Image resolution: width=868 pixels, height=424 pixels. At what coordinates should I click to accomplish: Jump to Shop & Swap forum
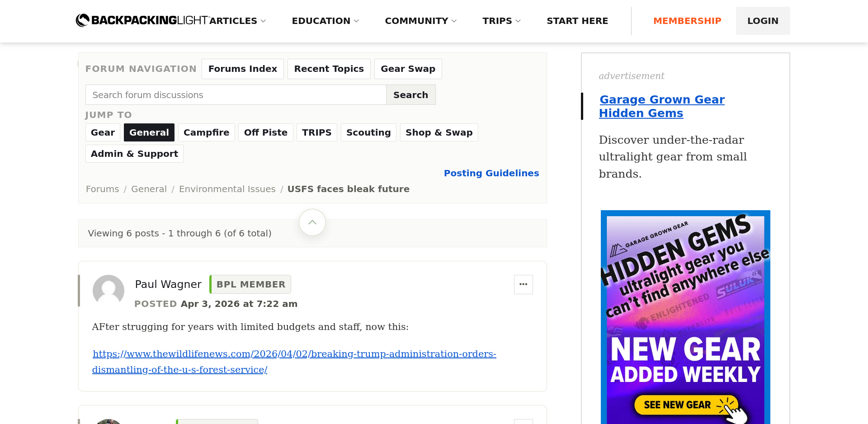[x=439, y=132]
